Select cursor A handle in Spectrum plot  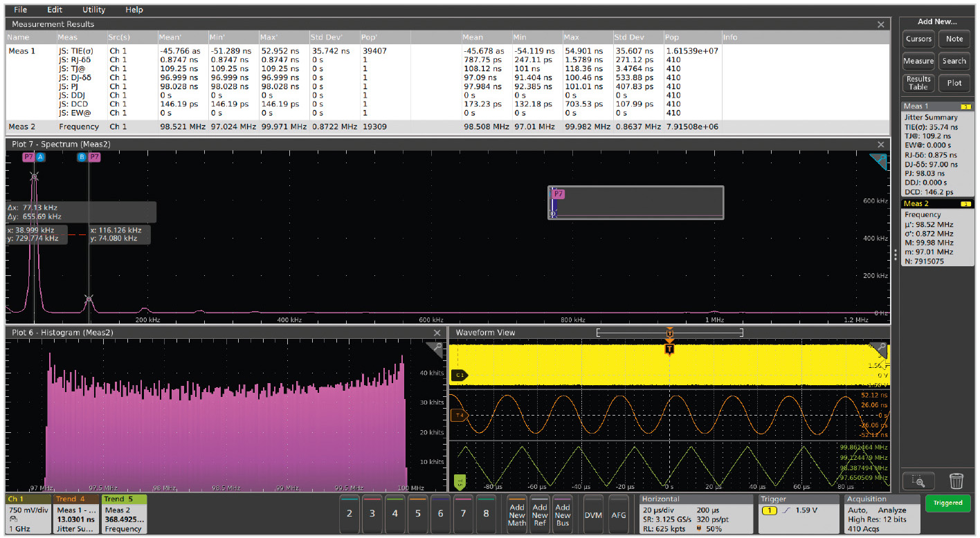41,157
